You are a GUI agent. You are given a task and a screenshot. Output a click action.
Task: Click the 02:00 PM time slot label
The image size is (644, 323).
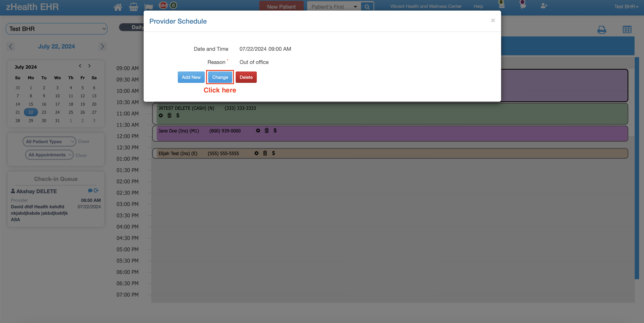(x=127, y=182)
